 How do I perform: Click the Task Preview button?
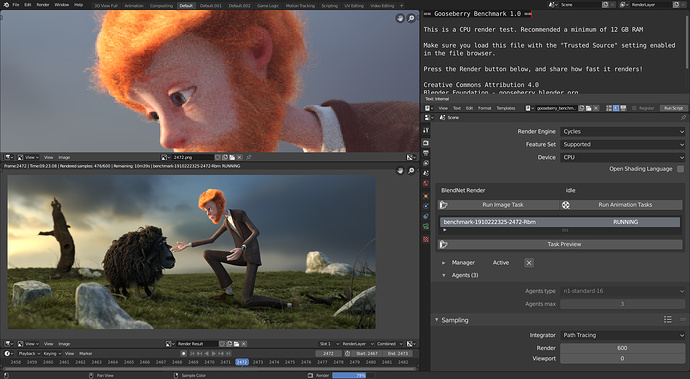pyautogui.click(x=560, y=244)
